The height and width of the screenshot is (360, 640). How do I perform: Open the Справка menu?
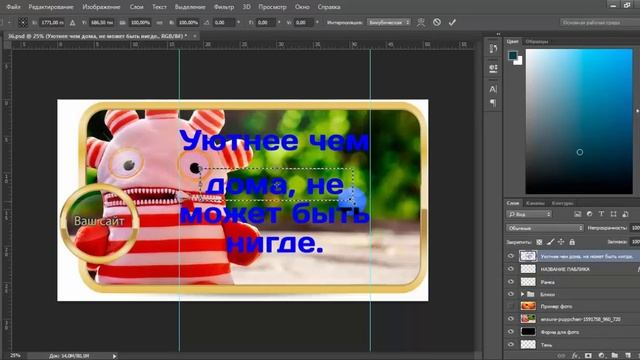[329, 7]
